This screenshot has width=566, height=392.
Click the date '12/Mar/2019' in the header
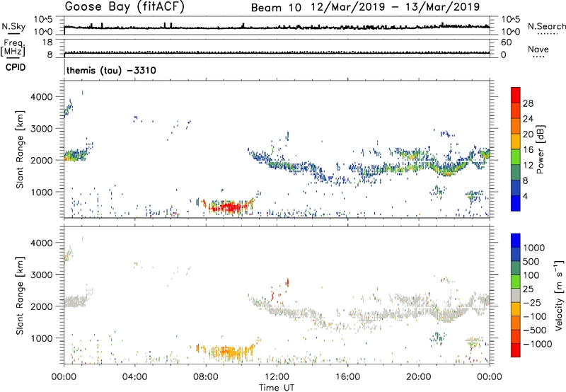[x=348, y=7]
